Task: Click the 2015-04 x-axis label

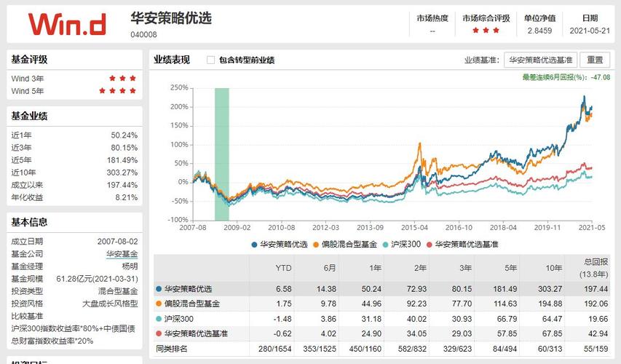Action: pos(414,228)
